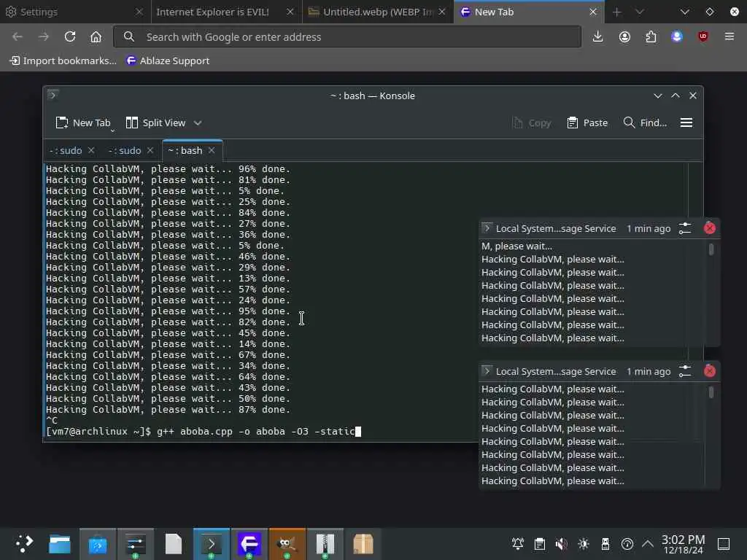The width and height of the screenshot is (747, 560).
Task: Open the removable devices tray icon
Action: coord(605,544)
